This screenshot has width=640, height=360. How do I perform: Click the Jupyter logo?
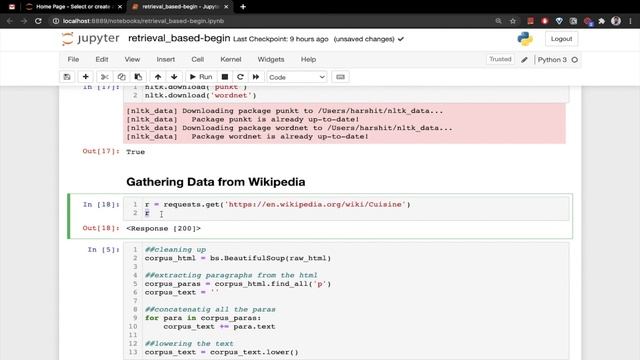point(90,39)
